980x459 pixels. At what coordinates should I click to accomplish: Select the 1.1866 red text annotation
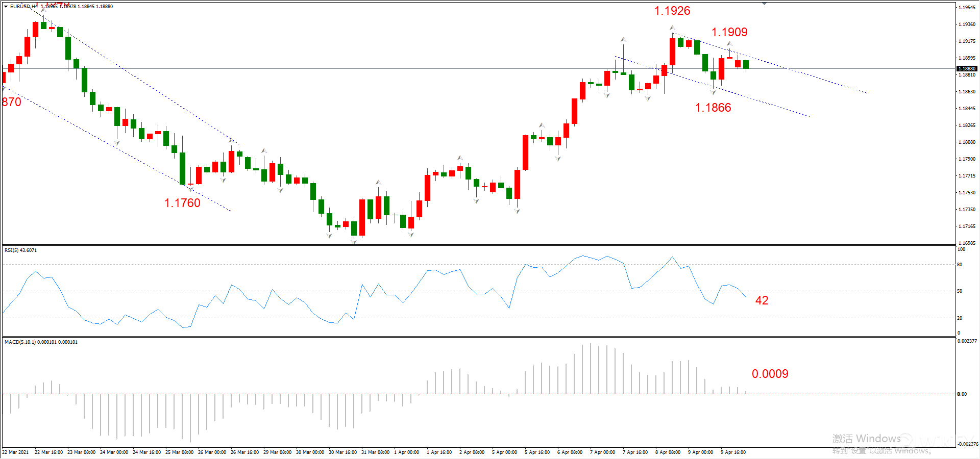click(713, 108)
